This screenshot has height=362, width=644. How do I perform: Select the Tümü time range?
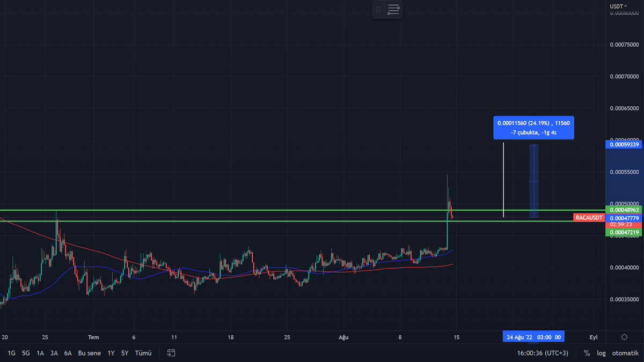click(x=143, y=353)
